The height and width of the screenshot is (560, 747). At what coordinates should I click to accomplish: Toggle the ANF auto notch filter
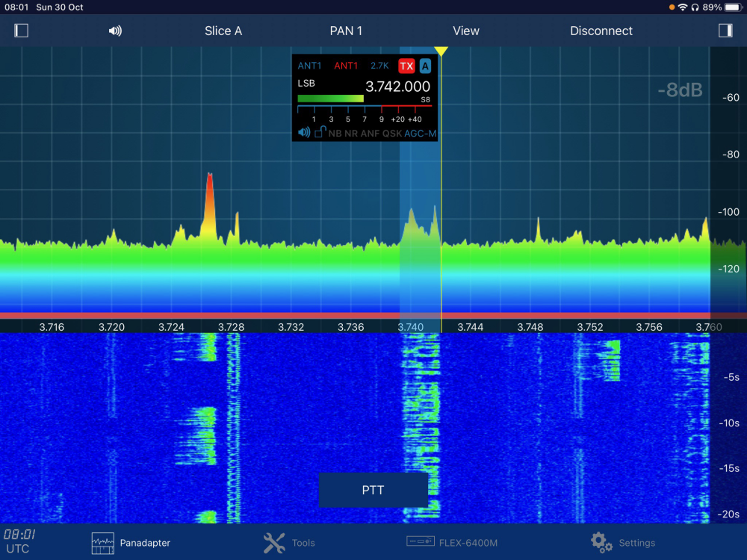point(370,134)
